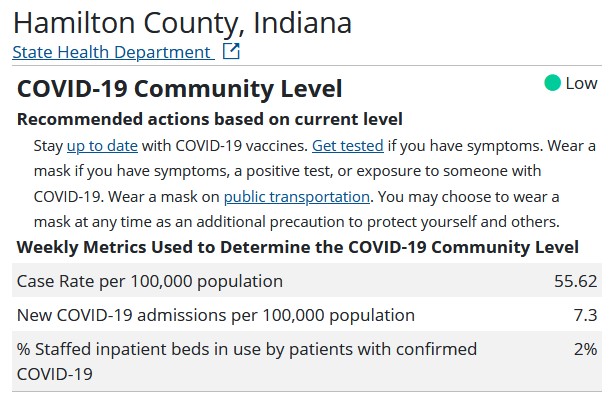Click the case rate value 55.62
The image size is (616, 396).
(576, 281)
